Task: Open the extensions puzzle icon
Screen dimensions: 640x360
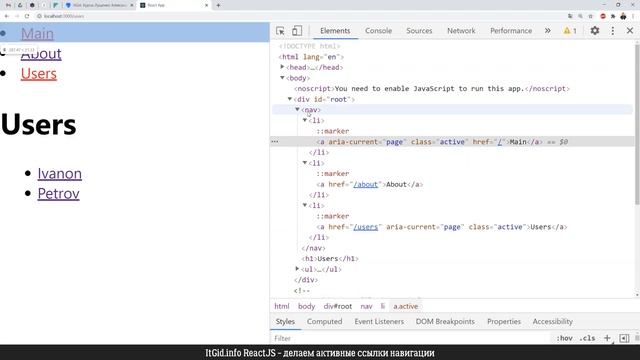Action: click(613, 16)
